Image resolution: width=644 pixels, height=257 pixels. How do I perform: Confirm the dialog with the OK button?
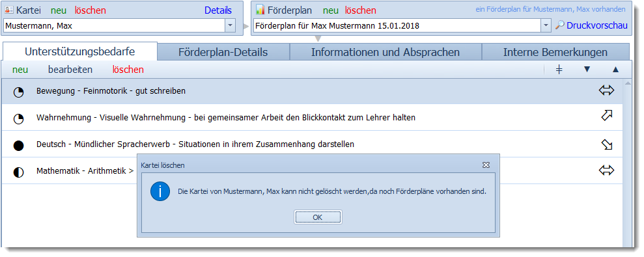(x=318, y=217)
